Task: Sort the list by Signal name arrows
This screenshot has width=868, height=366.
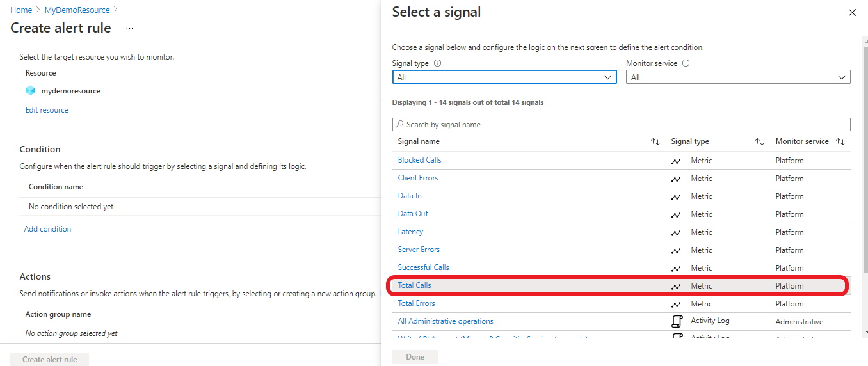Action: coord(655,141)
